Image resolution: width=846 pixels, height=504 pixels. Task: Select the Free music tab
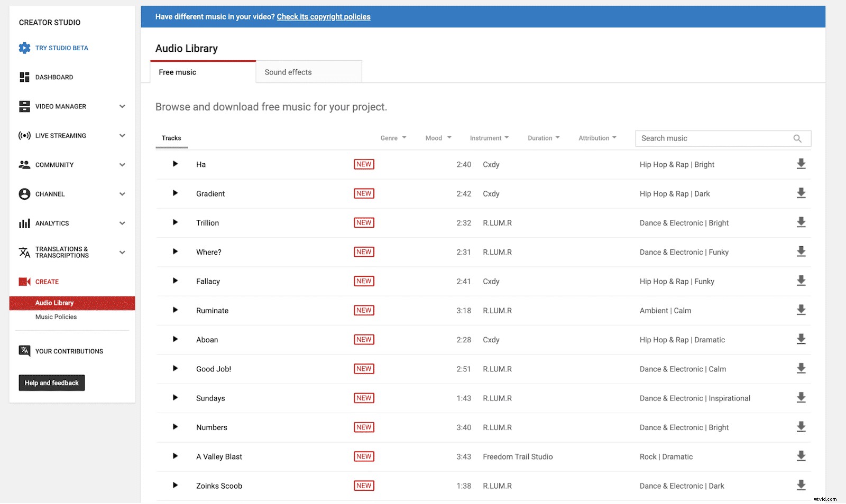[178, 72]
